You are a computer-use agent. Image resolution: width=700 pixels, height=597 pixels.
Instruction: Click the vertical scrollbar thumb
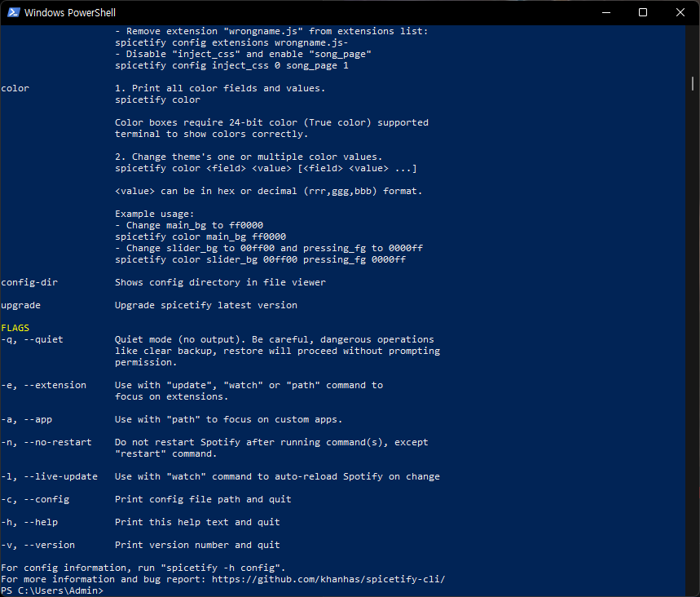[x=693, y=83]
